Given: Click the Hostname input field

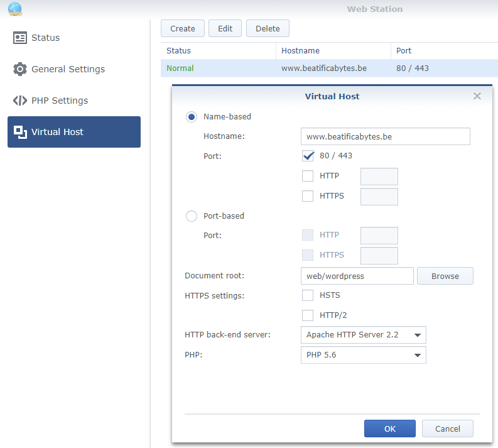Looking at the screenshot, I should pyautogui.click(x=385, y=136).
